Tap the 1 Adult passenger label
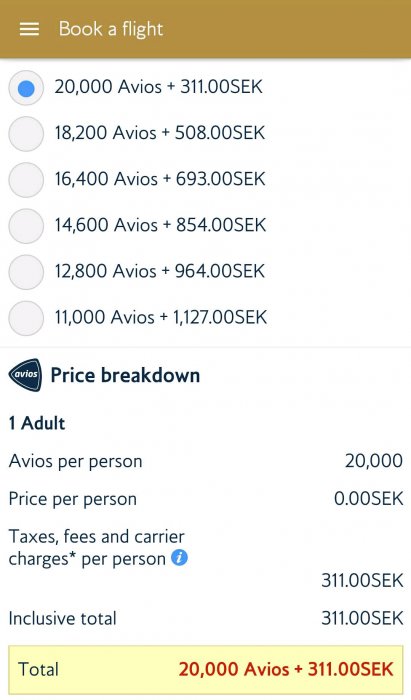This screenshot has height=700, width=411. [37, 423]
